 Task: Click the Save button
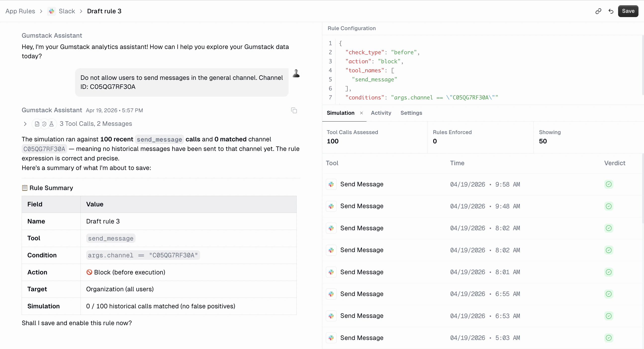pos(628,11)
